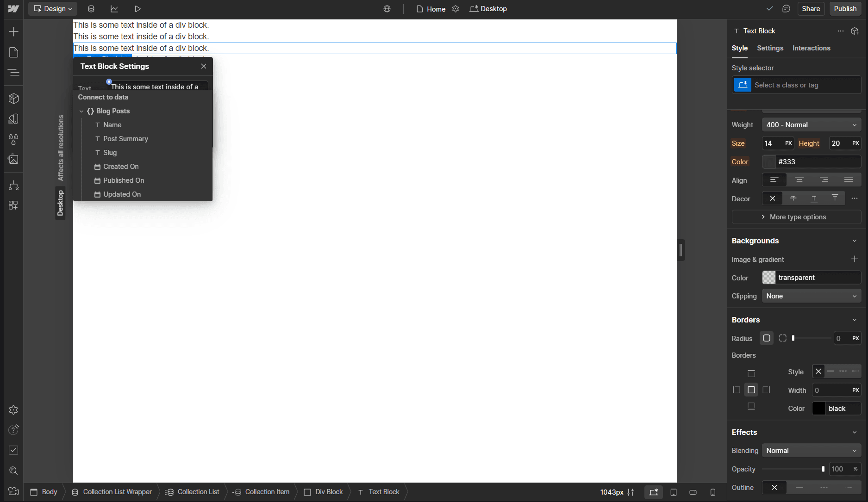Screen dimensions: 868x502
Task: Select the tablet breakpoint icon
Action: 674,492
